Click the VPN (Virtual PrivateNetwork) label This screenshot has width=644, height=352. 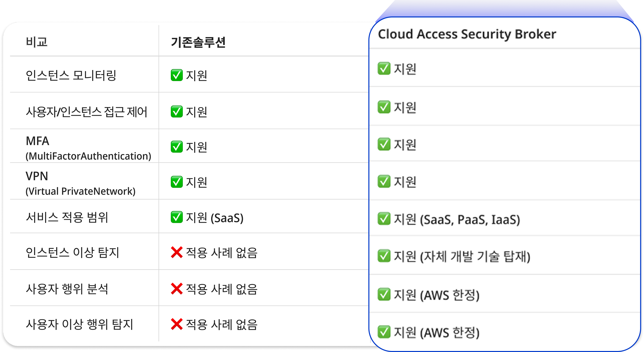(81, 183)
